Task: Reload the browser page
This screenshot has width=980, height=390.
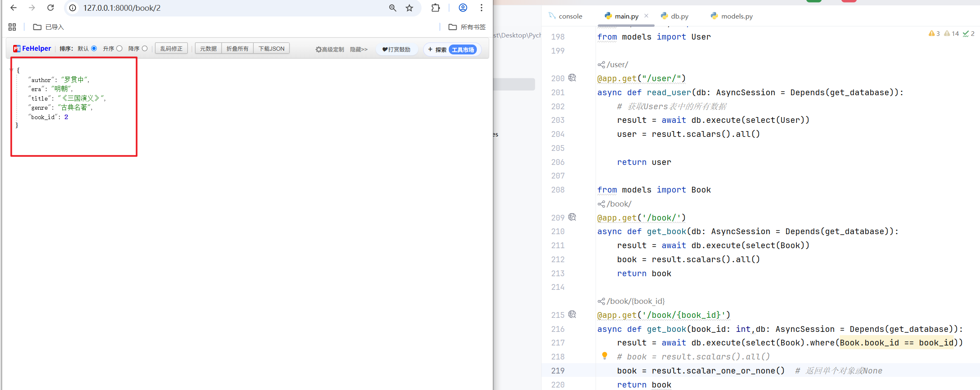Action: 50,8
